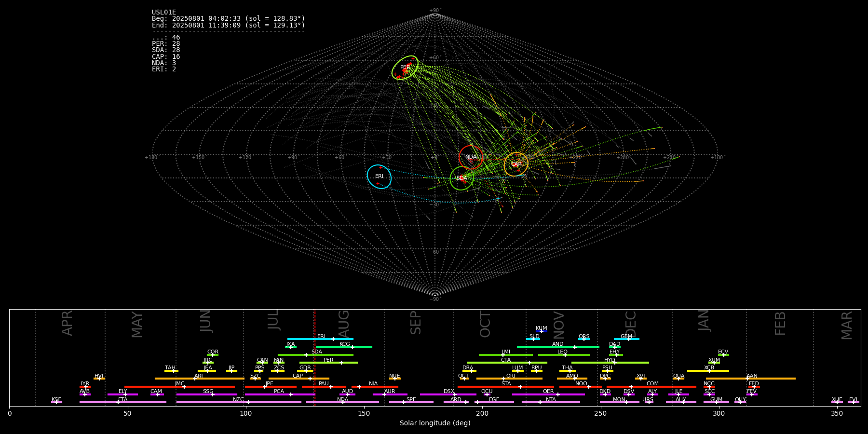Image resolution: width=868 pixels, height=434 pixels.
Task: Click the 'Solar longitude (deg)' axis title
Action: click(x=435, y=423)
